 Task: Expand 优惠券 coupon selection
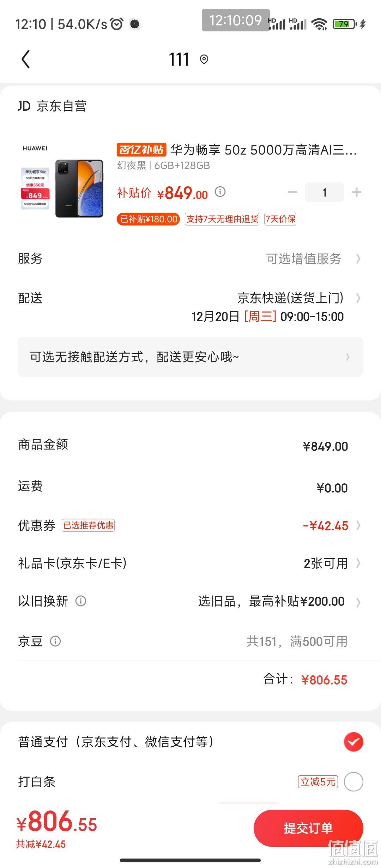[x=190, y=525]
